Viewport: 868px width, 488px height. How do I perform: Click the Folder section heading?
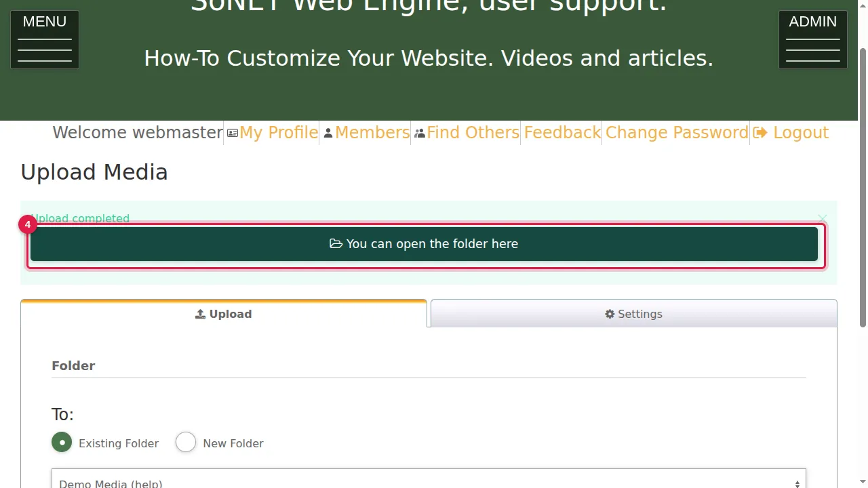73,366
